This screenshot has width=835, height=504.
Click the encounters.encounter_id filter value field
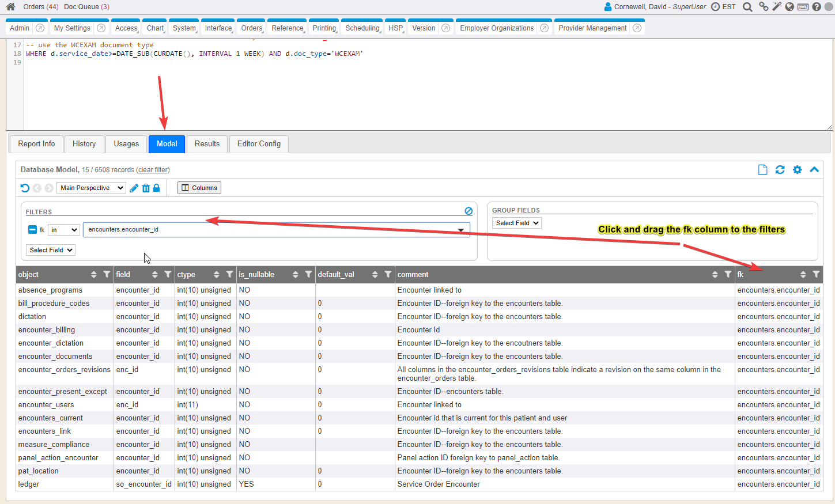point(271,230)
